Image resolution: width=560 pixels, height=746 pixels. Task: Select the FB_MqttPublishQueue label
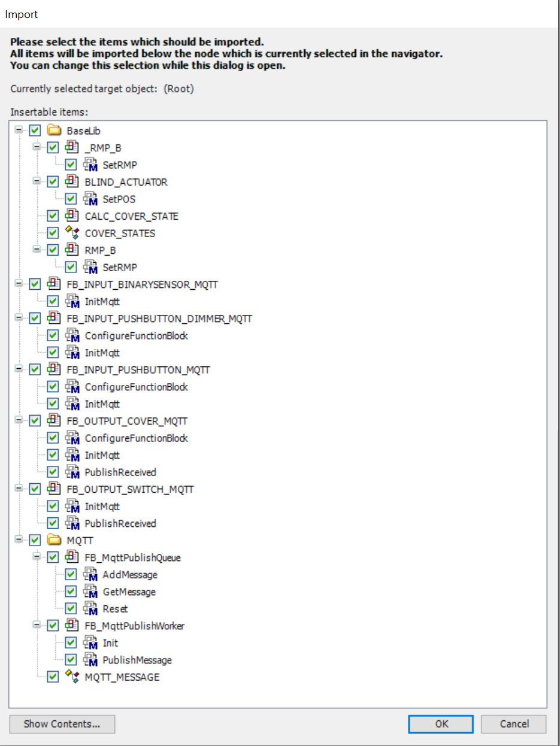click(x=133, y=557)
